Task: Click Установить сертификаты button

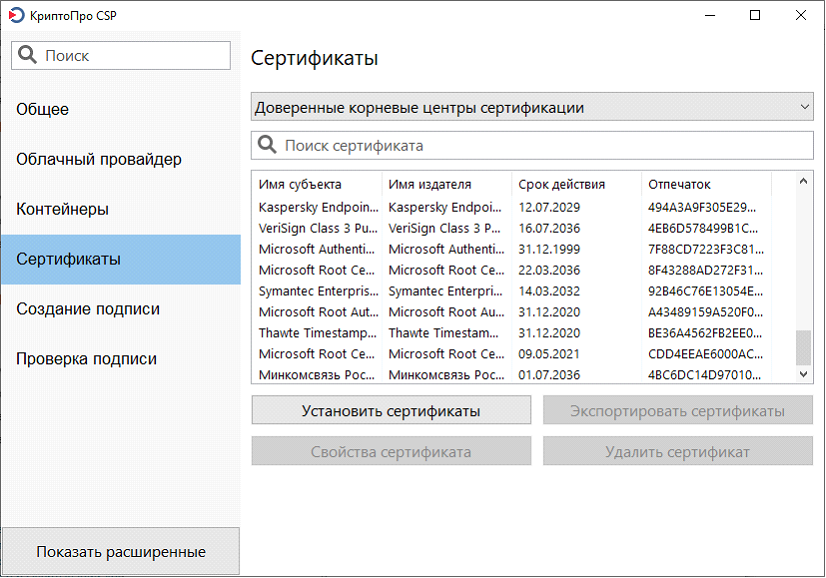Action: click(x=391, y=410)
